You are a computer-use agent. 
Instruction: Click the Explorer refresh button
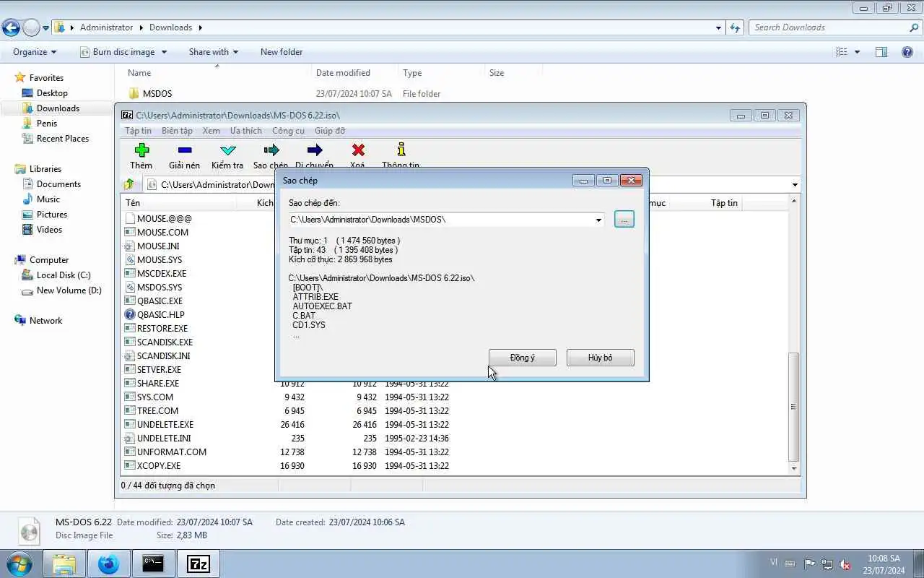pos(735,27)
